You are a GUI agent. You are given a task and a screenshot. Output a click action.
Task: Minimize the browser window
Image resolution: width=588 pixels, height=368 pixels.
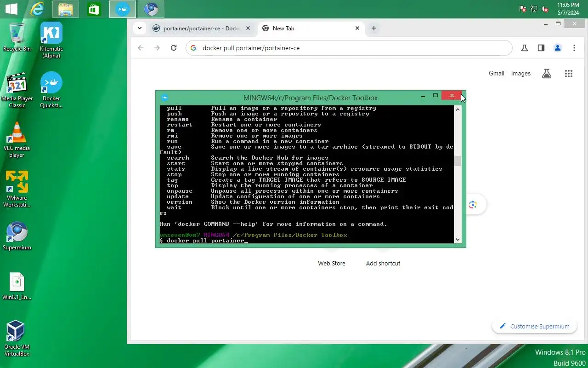tap(546, 24)
